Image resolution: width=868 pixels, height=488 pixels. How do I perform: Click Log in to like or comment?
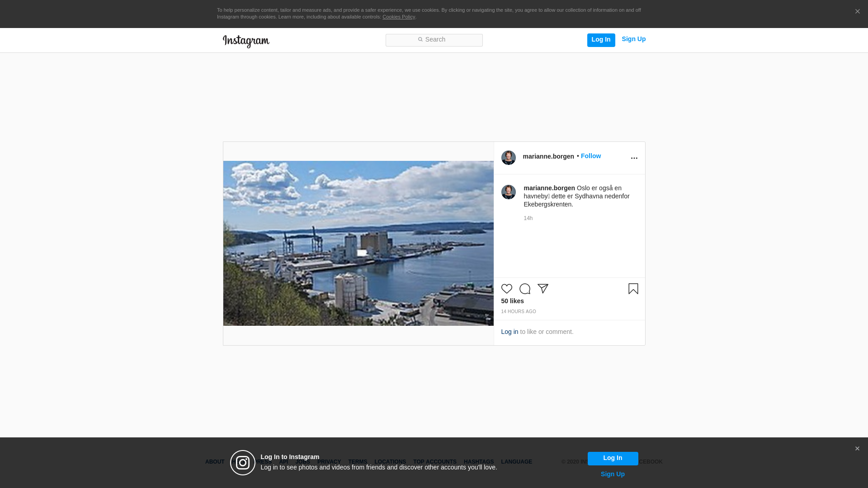(x=509, y=332)
